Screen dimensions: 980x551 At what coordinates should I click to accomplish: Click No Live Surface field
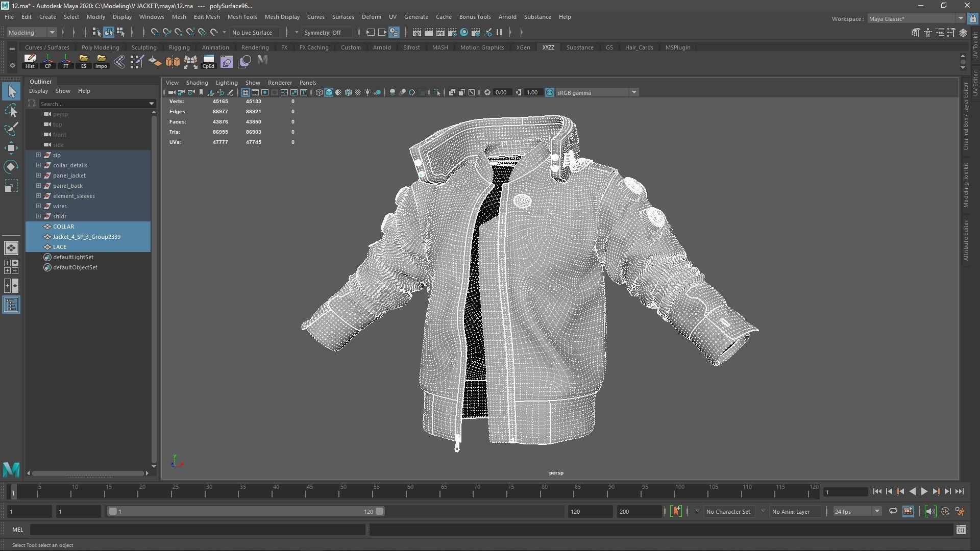pyautogui.click(x=254, y=32)
